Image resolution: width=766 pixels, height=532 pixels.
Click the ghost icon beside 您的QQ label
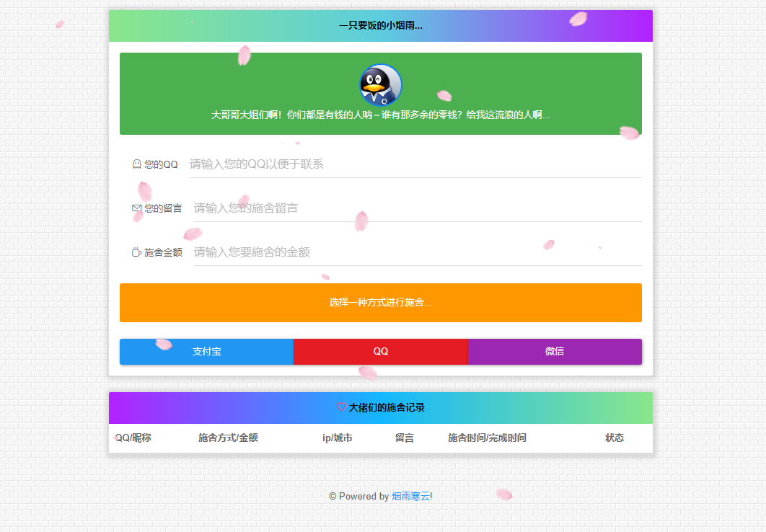(x=136, y=164)
